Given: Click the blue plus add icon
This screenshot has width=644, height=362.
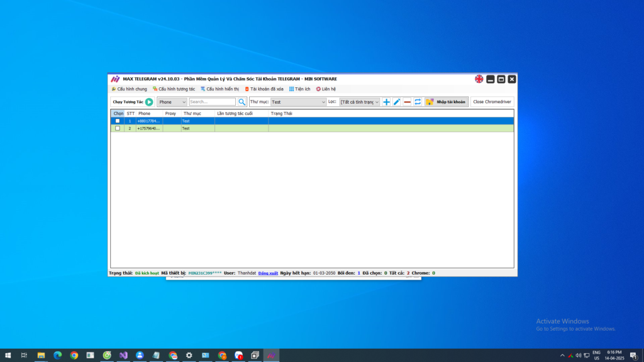Looking at the screenshot, I should (386, 102).
